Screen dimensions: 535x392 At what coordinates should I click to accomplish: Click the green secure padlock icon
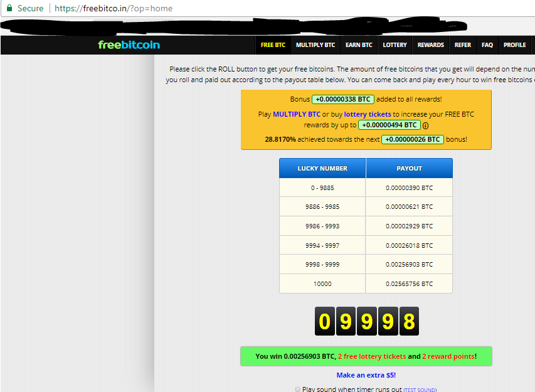9,8
